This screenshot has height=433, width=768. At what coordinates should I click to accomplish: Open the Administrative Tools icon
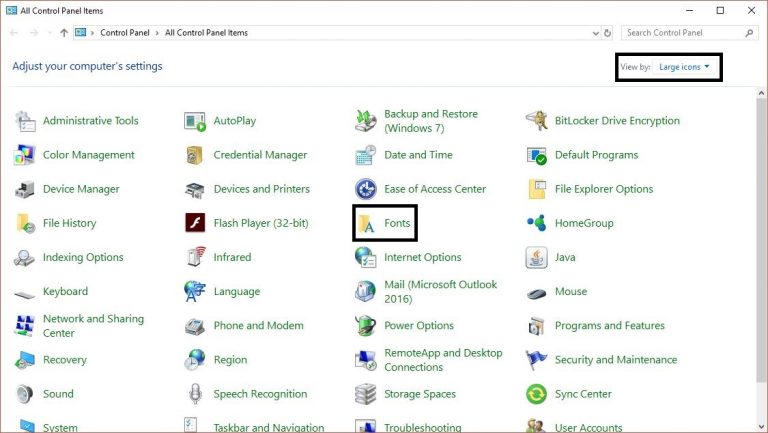pyautogui.click(x=25, y=121)
